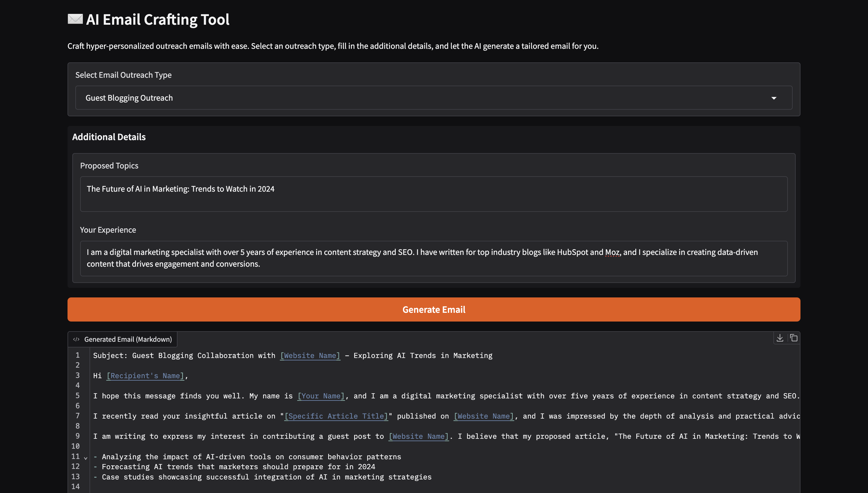Click the [Your Name] placeholder link
This screenshot has height=493, width=868.
[321, 396]
